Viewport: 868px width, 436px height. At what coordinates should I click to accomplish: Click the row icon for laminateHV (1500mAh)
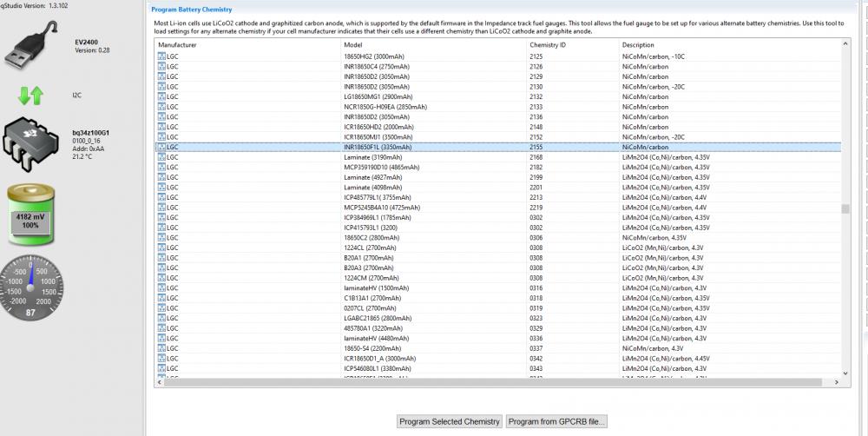(x=161, y=288)
